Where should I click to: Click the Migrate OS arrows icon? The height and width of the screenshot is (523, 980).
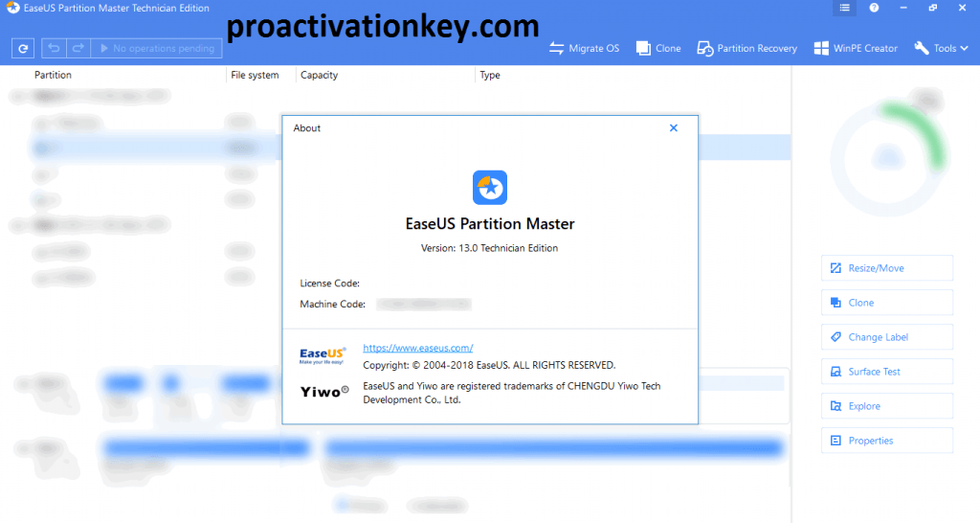[556, 48]
